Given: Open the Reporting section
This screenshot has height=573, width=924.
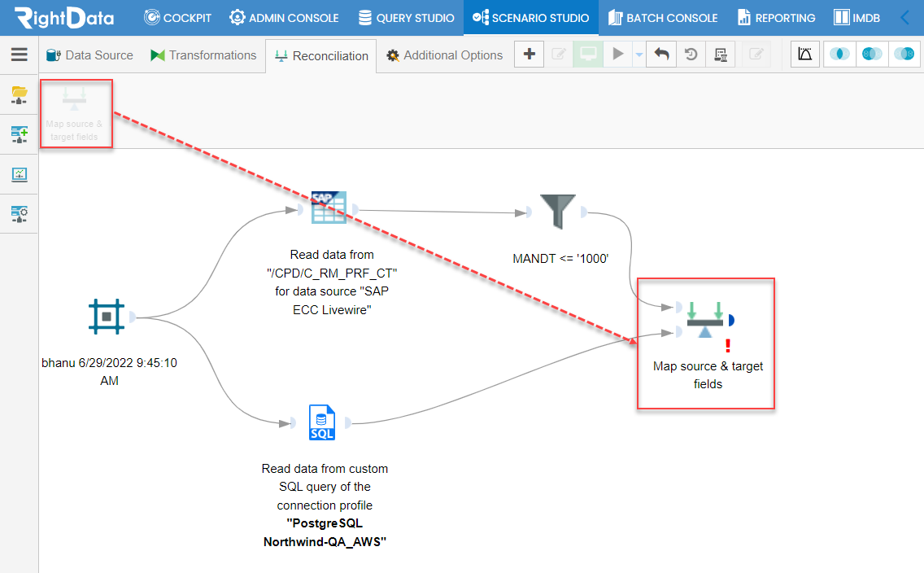Looking at the screenshot, I should tap(777, 18).
